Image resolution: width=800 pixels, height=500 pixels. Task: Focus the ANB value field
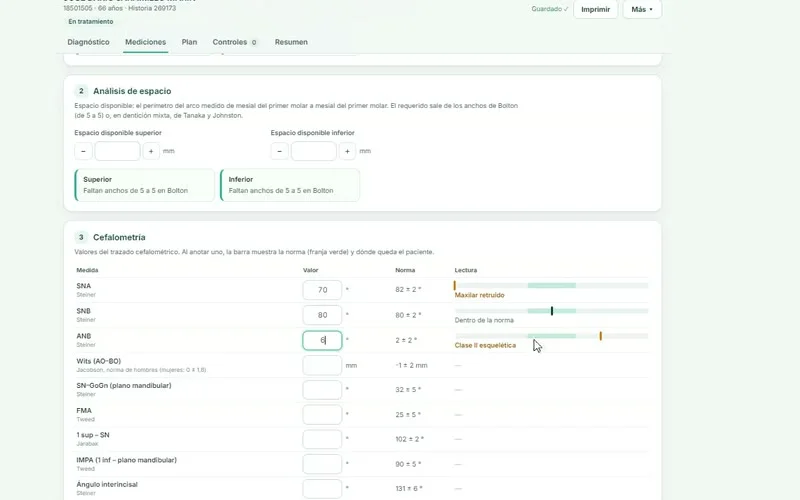[322, 340]
